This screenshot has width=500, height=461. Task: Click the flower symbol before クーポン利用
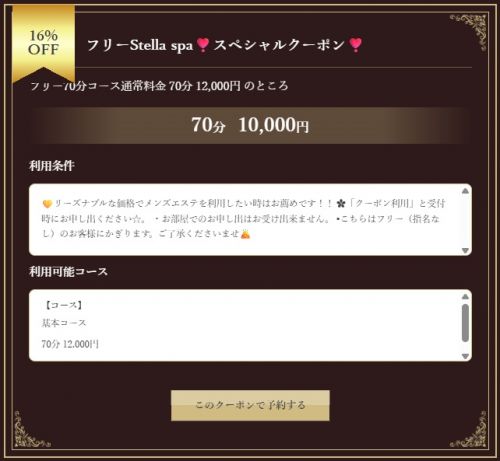(x=340, y=204)
